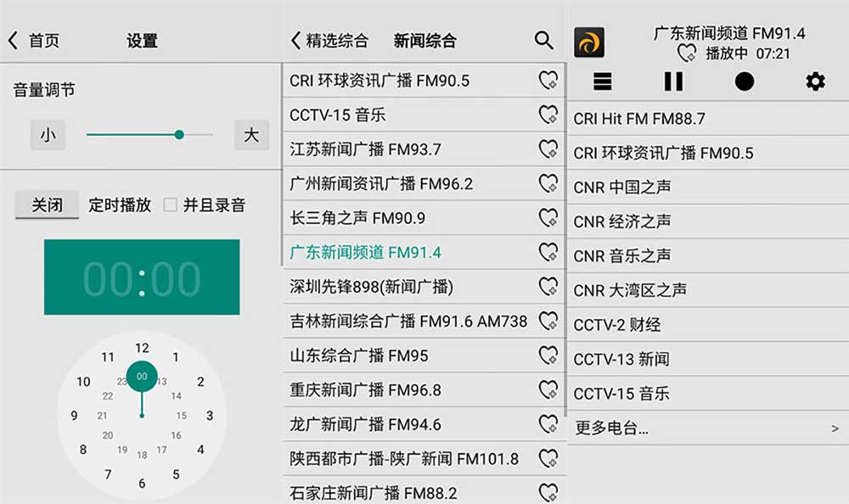Select hour 12 on the timer clock dial
Viewport: 849px width, 504px height.
142,348
